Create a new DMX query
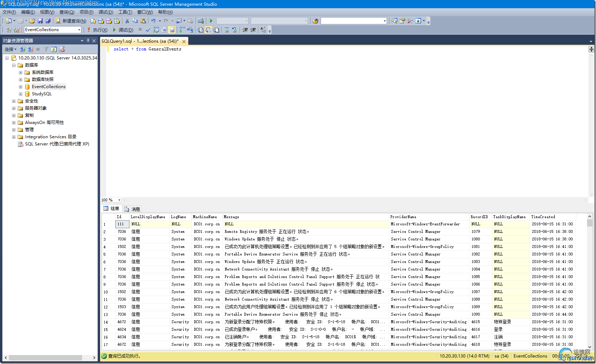The width and height of the screenshot is (596, 364). pyautogui.click(x=109, y=21)
